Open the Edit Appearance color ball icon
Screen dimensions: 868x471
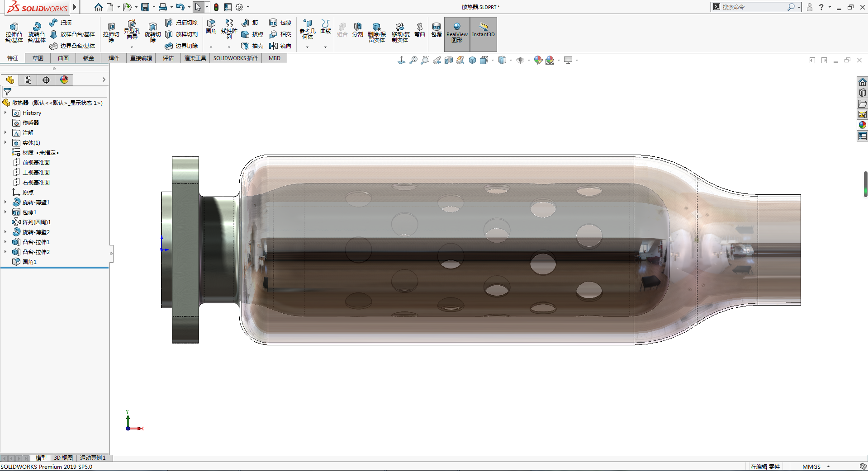pyautogui.click(x=538, y=60)
